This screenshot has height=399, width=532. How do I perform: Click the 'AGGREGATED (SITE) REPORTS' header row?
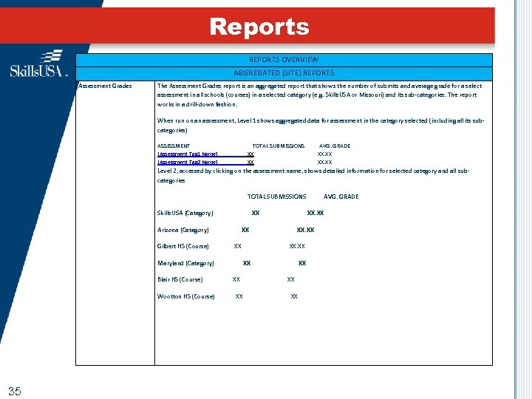[x=284, y=73]
